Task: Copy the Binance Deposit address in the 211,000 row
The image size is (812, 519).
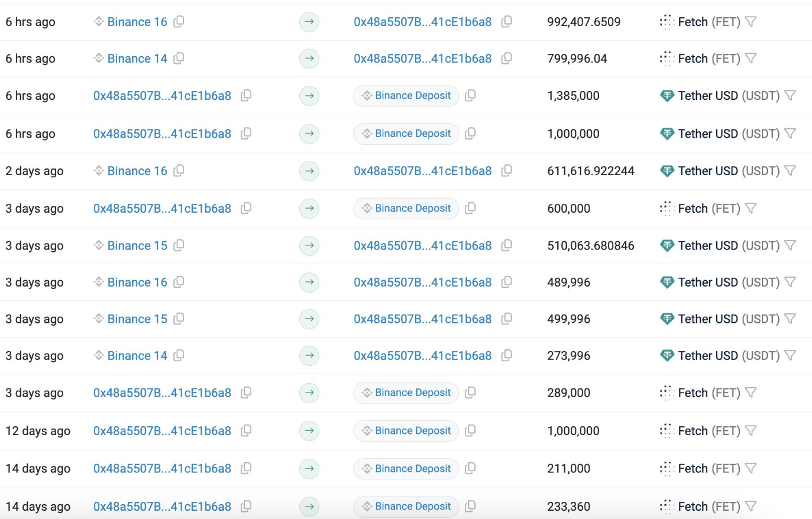Action: (470, 469)
